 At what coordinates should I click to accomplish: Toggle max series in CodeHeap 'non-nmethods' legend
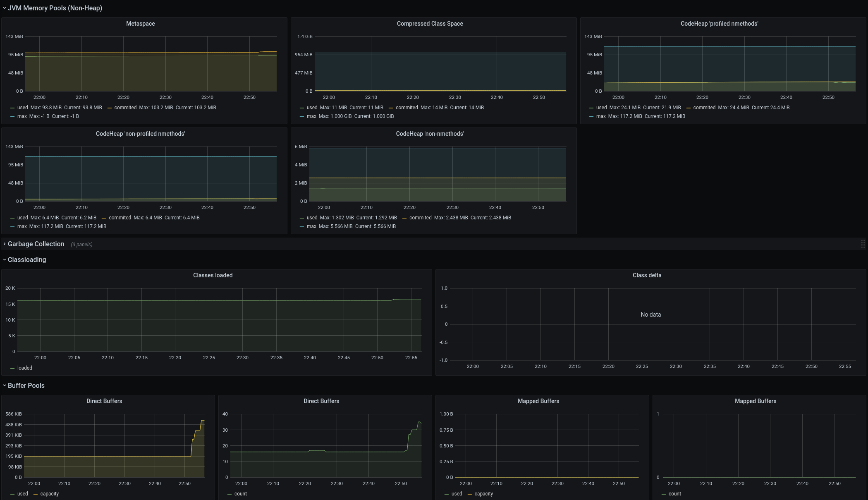click(x=311, y=226)
